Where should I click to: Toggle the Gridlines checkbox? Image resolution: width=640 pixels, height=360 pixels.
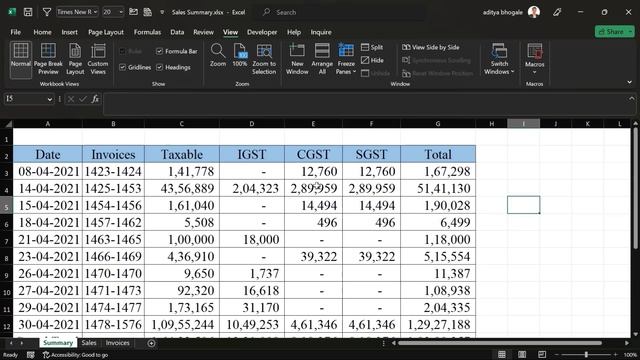pyautogui.click(x=122, y=67)
